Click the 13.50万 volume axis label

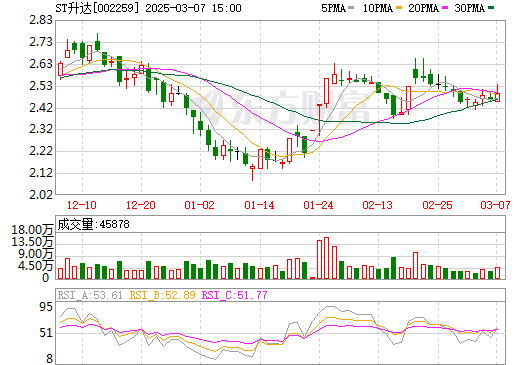pyautogui.click(x=32, y=242)
